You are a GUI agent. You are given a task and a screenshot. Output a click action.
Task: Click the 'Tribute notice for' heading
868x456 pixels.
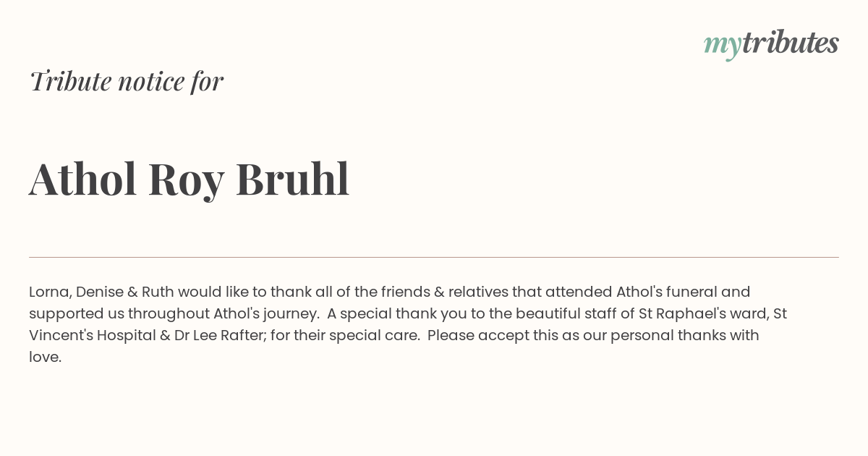click(126, 81)
